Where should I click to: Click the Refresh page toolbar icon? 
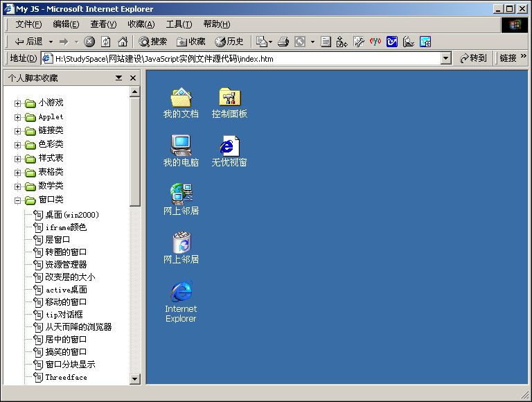106,42
